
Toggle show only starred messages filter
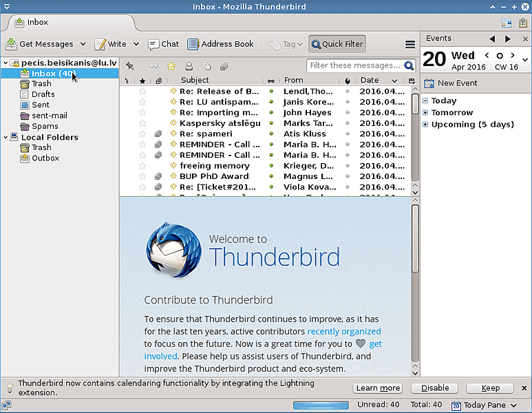point(171,66)
